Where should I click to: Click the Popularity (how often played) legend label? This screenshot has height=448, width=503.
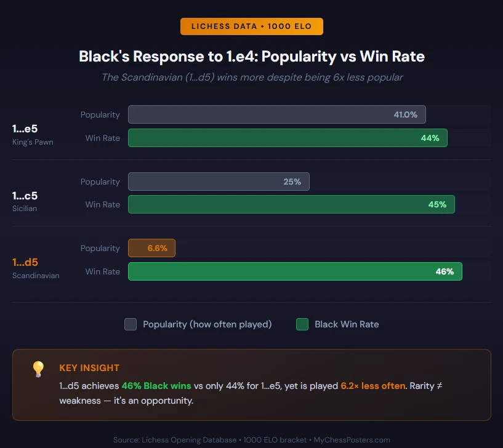pyautogui.click(x=207, y=324)
